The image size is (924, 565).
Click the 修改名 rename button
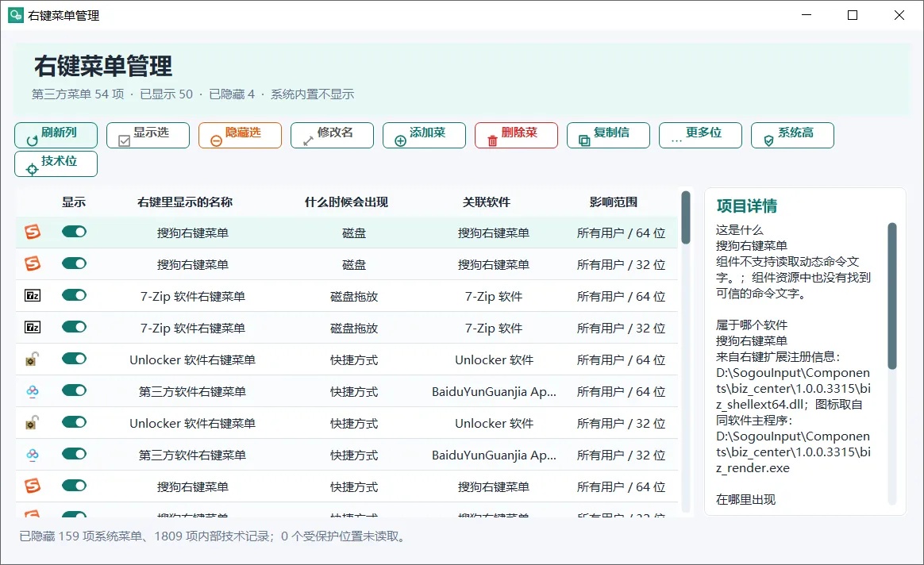click(332, 136)
